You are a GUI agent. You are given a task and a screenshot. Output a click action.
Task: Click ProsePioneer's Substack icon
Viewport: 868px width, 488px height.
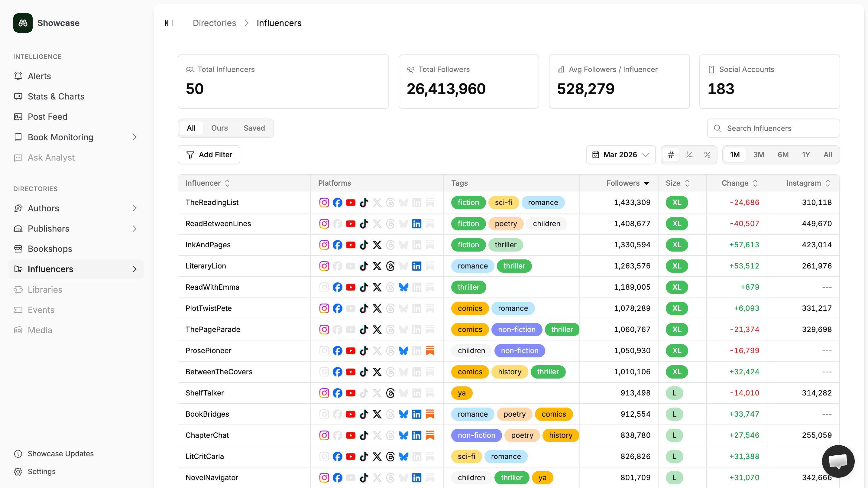click(x=430, y=350)
